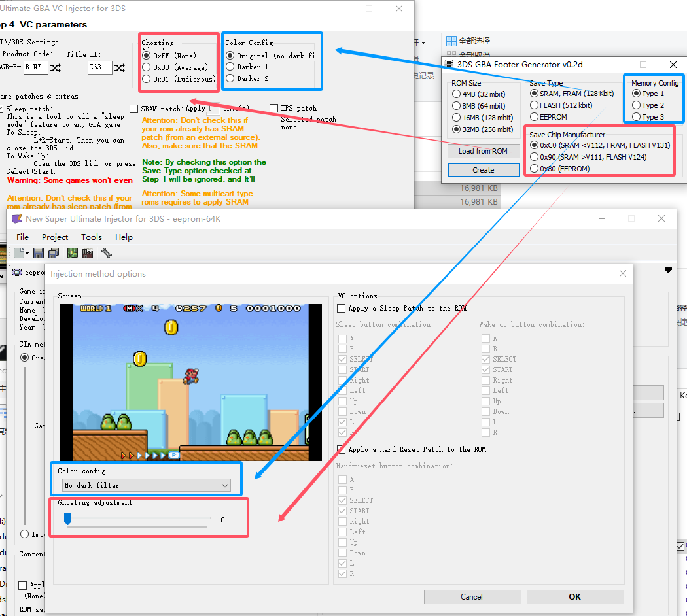Select 32MB (256 mbit) ROM size
The width and height of the screenshot is (687, 616).
pyautogui.click(x=456, y=129)
